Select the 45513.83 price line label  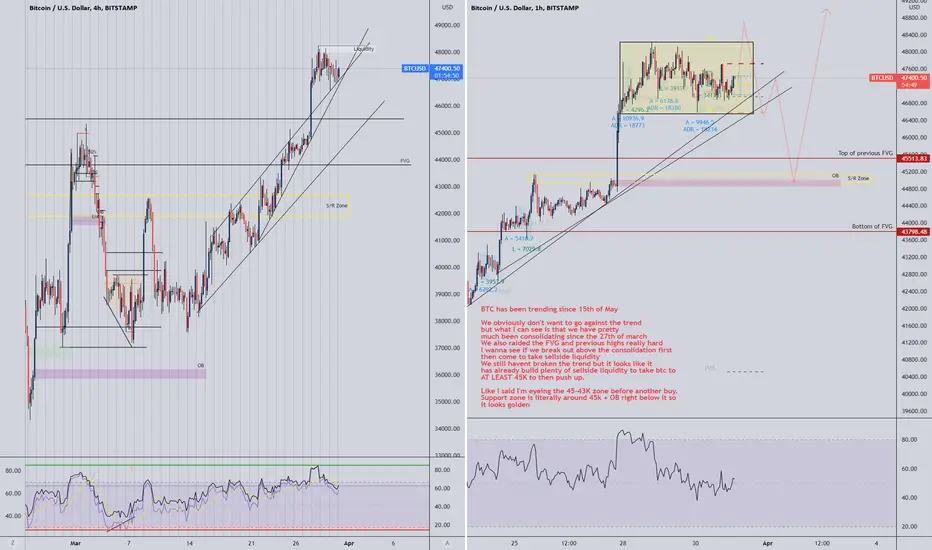tap(914, 159)
